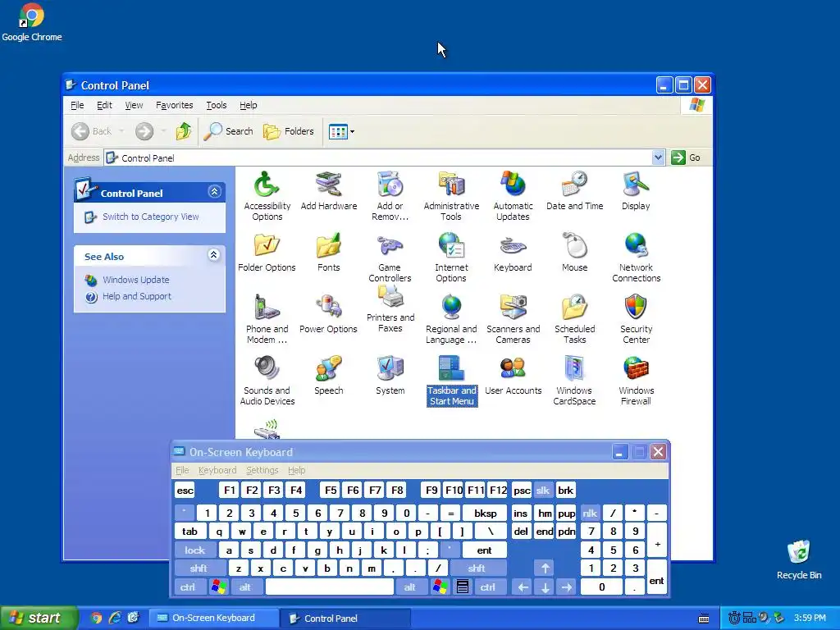Screen dimensions: 840x630
Task: Open the View menu in Control Panel
Action: coord(134,105)
